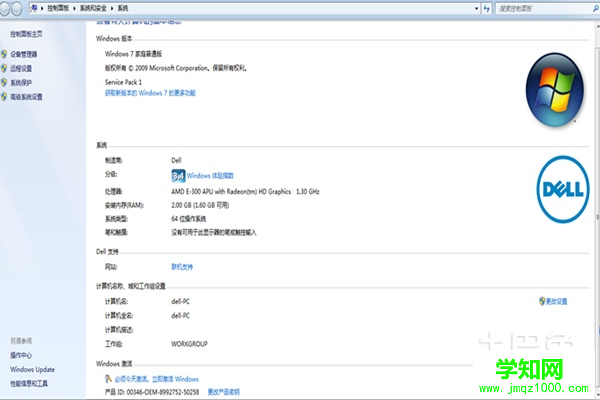Image resolution: width=600 pixels, height=400 pixels.
Task: Click AMD E-300 APU processor text
Action: coord(245,191)
